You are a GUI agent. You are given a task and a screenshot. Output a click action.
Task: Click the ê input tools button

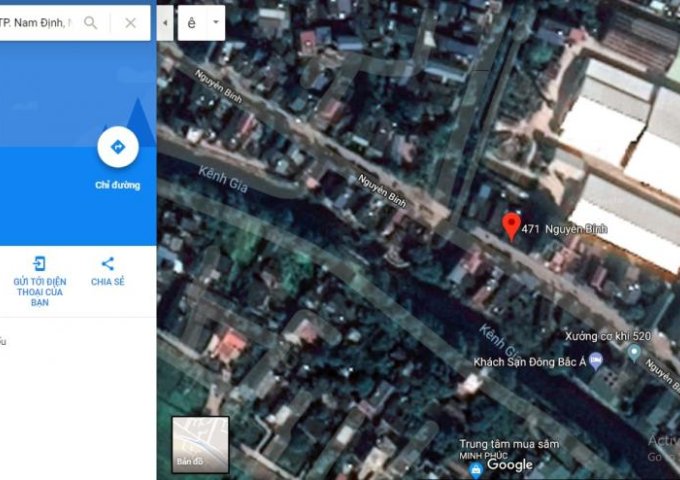(x=192, y=22)
